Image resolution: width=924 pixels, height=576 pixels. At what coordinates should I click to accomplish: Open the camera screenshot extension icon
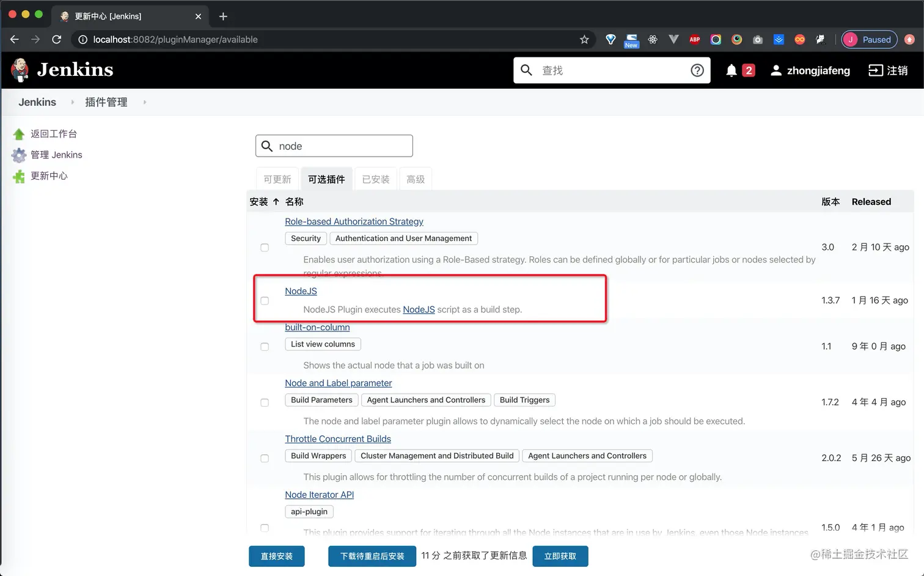(758, 39)
